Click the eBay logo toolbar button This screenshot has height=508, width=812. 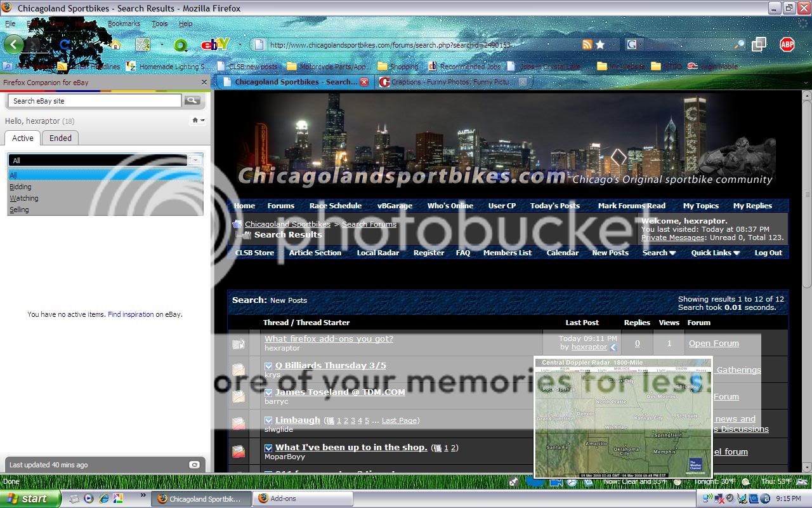point(214,44)
